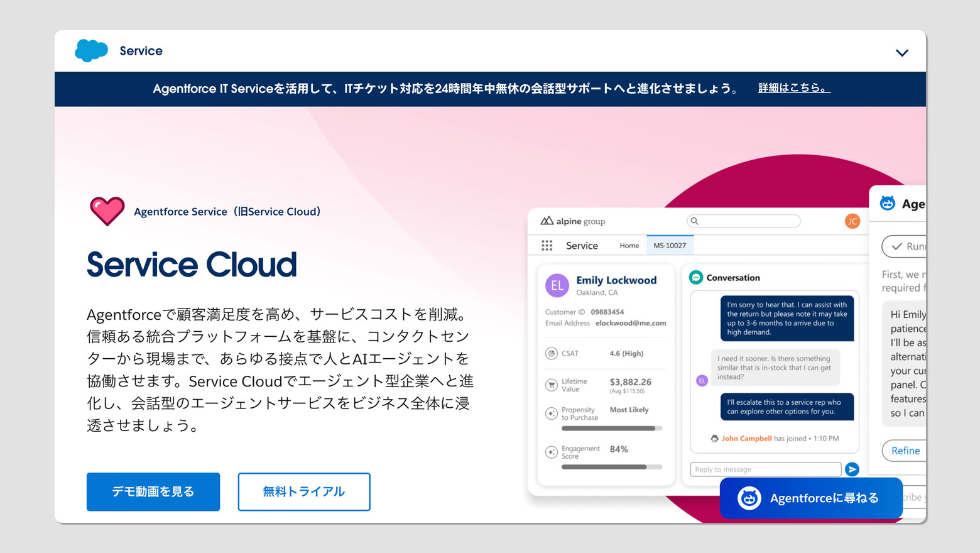
Task: Click the 4.6 (High) CSAT value
Action: click(x=626, y=354)
